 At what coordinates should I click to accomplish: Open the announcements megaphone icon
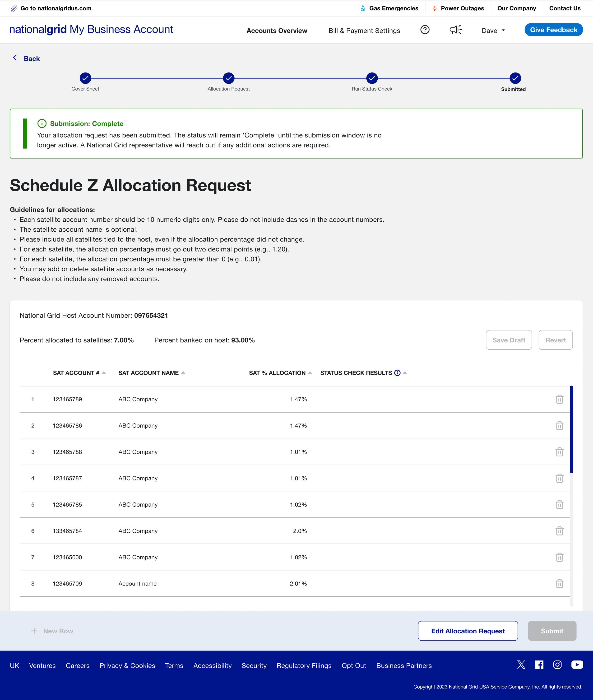(x=455, y=30)
